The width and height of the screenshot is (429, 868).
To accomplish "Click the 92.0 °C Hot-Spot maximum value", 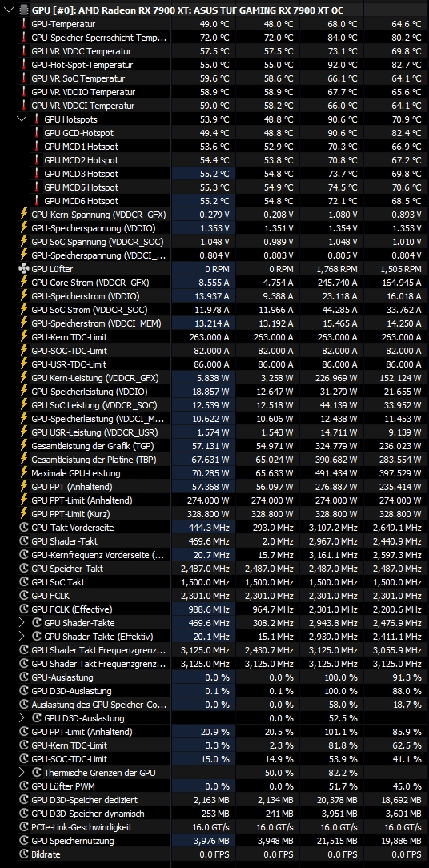I will click(342, 65).
